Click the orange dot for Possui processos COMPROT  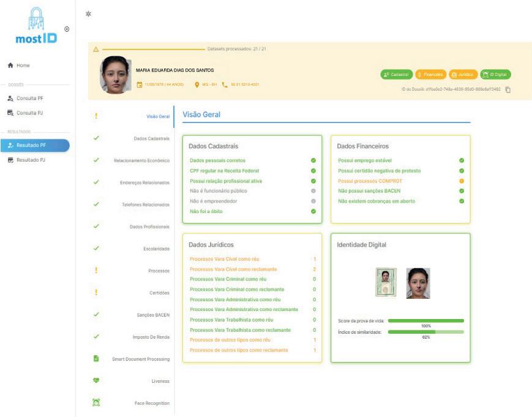462,181
